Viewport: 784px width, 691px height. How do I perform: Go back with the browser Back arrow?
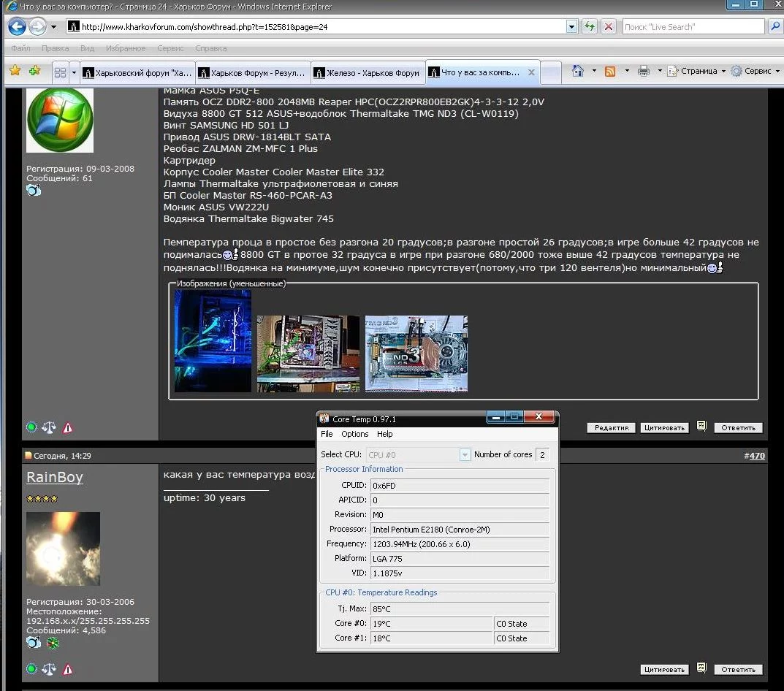tap(18, 26)
